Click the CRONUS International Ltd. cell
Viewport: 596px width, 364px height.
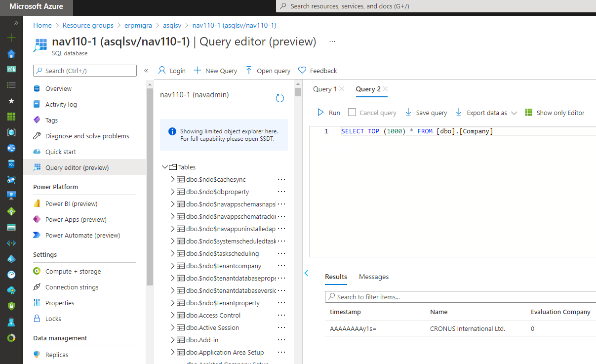coord(468,328)
